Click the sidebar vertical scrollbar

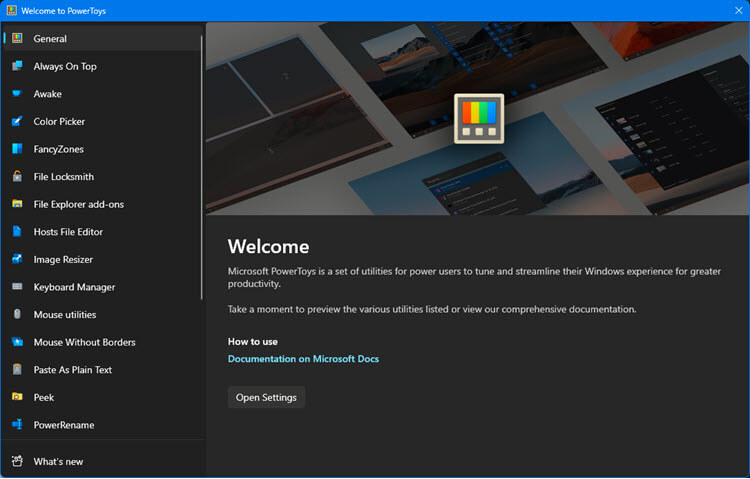coord(202,167)
